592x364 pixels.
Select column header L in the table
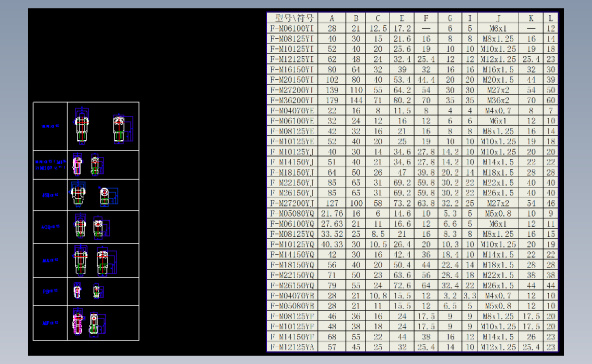[550, 18]
